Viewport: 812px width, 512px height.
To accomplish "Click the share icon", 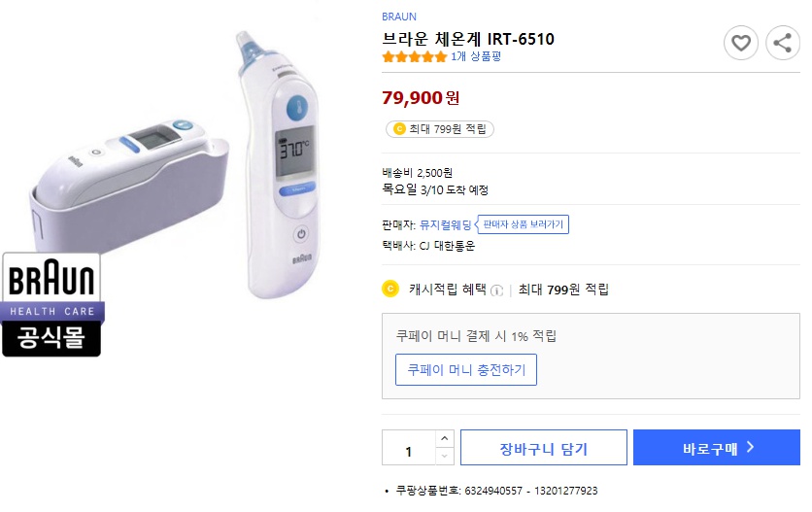I will click(782, 43).
